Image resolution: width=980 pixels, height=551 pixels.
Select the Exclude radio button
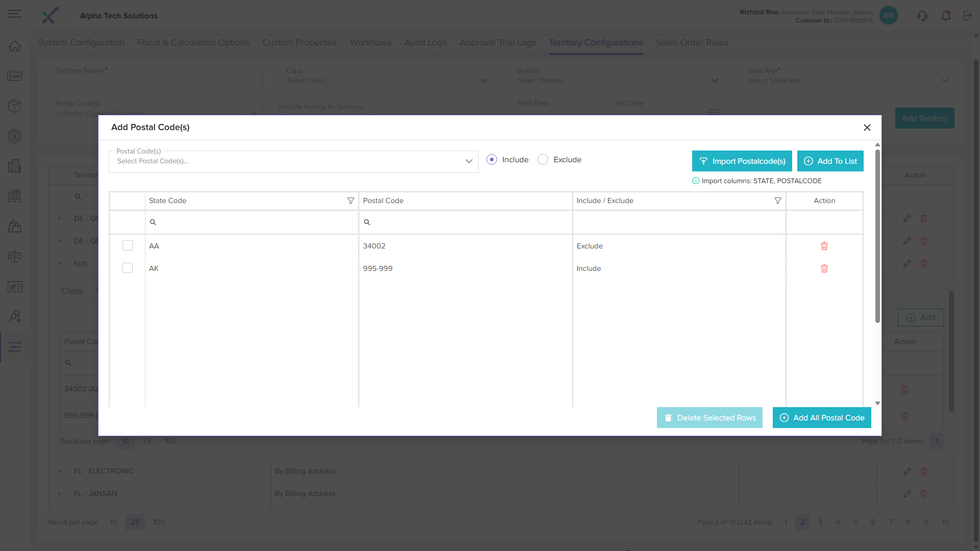tap(543, 160)
